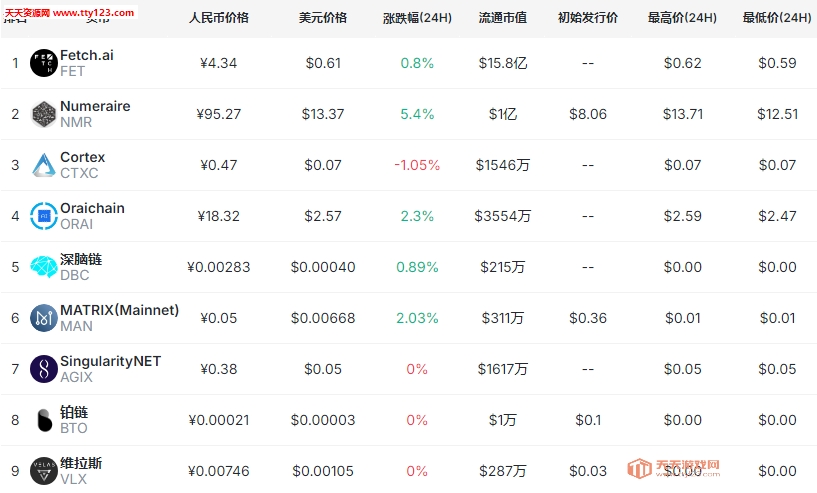This screenshot has width=817, height=493.
Task: Open the Cortex coin link
Action: 82,157
